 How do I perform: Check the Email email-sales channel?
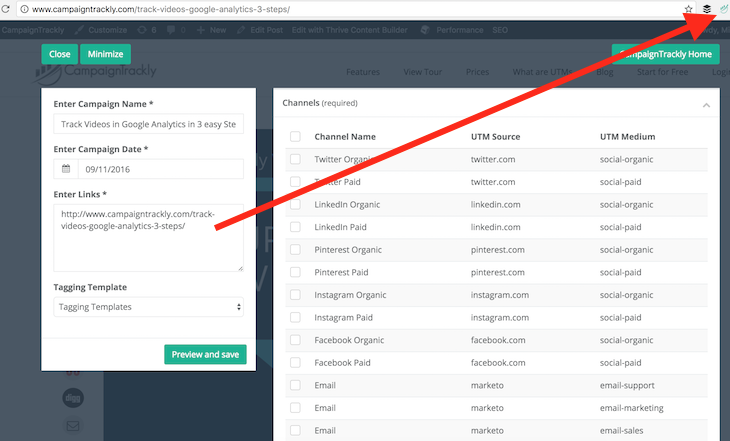point(295,430)
